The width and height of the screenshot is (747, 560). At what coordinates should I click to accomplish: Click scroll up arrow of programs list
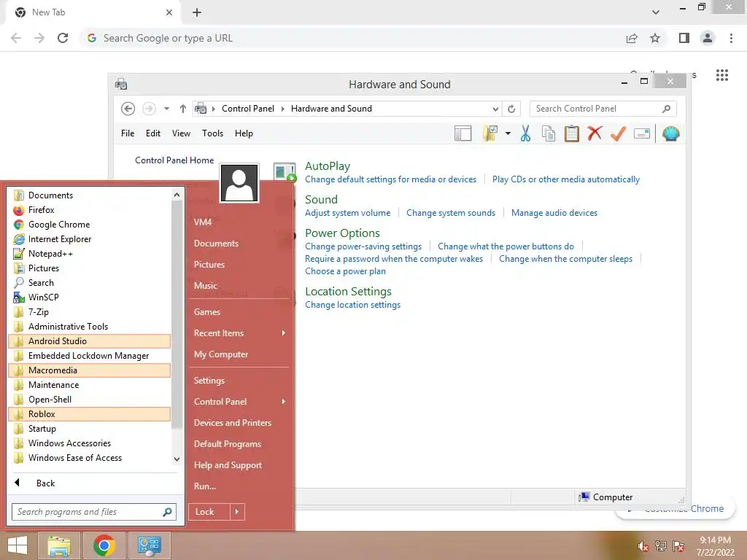177,195
